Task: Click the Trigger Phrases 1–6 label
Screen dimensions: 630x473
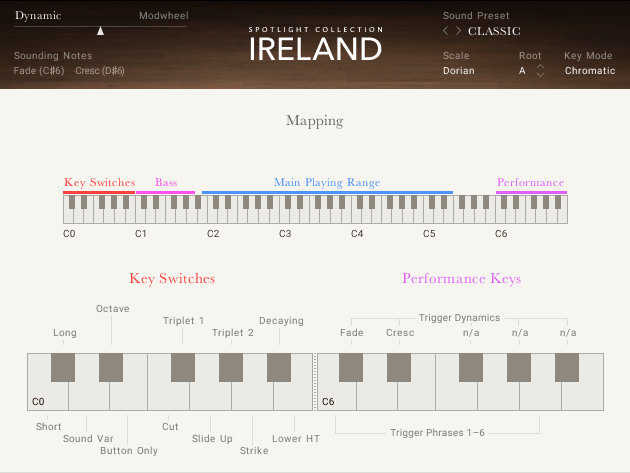Action: [437, 433]
